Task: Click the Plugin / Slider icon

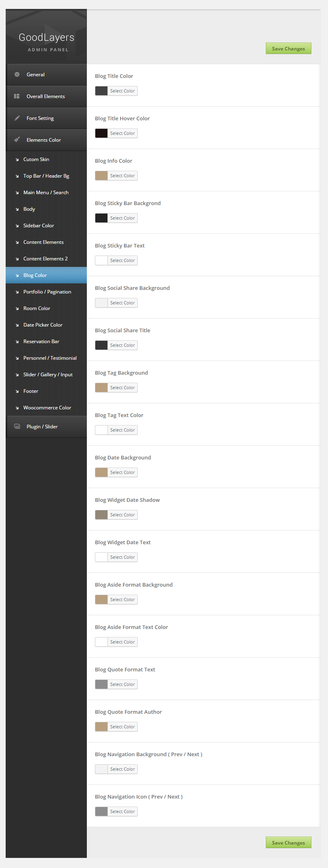Action: click(17, 426)
